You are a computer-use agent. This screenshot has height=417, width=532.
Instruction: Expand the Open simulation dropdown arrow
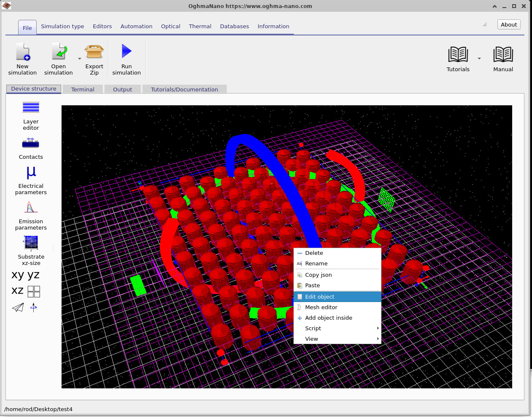pyautogui.click(x=80, y=59)
